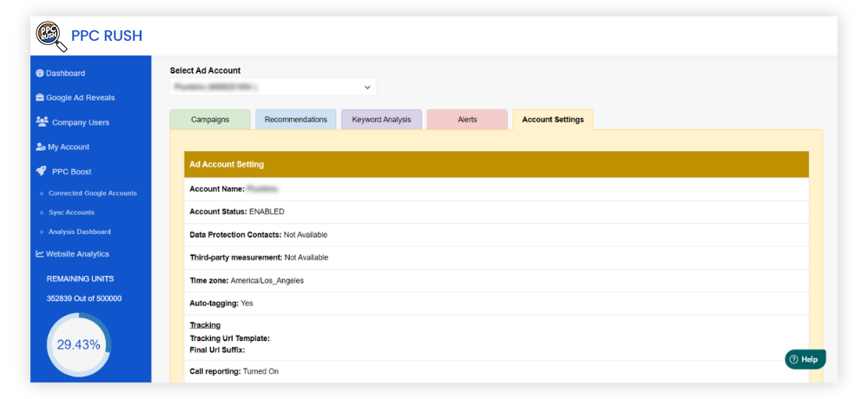
Task: Click the My Account user icon
Action: [x=41, y=147]
